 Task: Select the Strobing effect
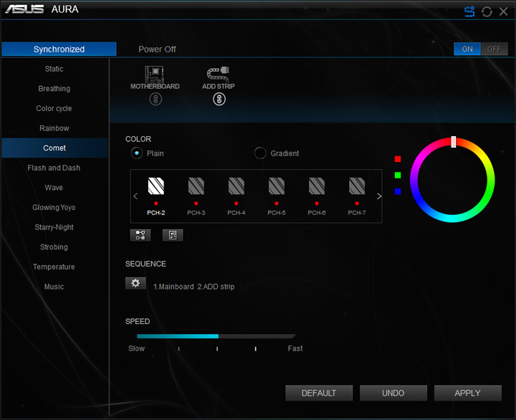54,247
